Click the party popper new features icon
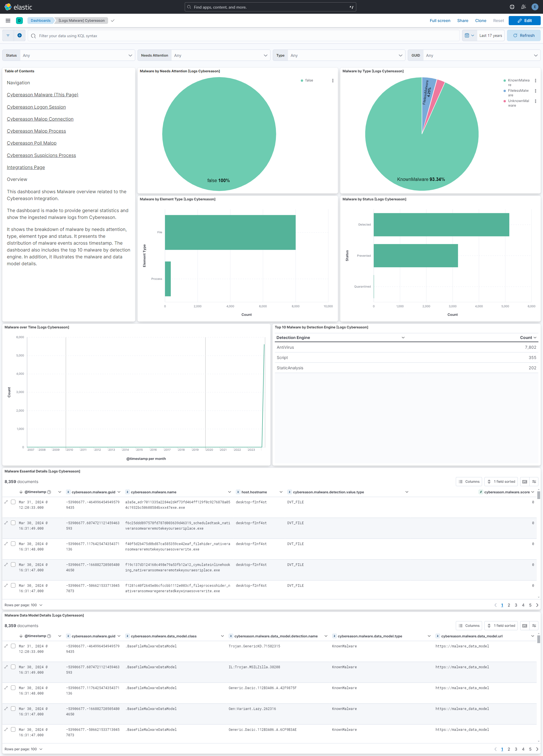 pyautogui.click(x=523, y=7)
